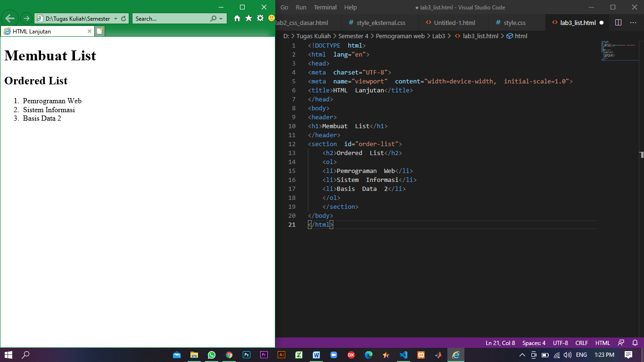Expand the address bar dropdown in Internet Explorer
This screenshot has width=644, height=362.
(116, 19)
